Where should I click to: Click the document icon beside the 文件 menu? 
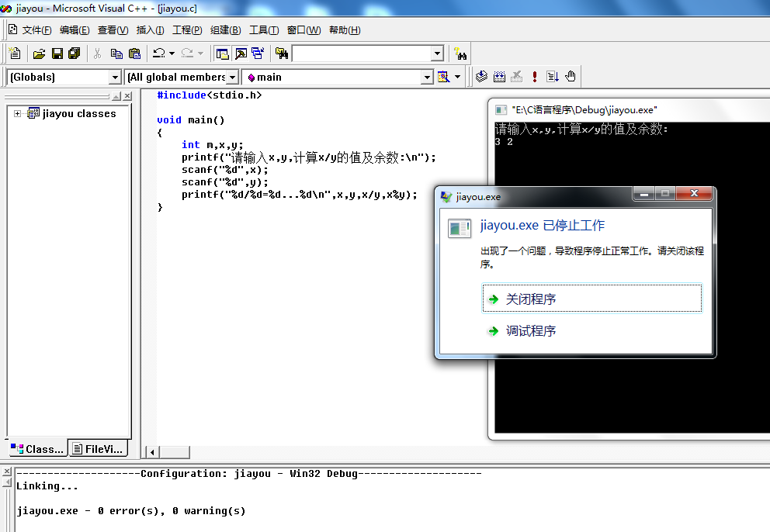(12, 29)
